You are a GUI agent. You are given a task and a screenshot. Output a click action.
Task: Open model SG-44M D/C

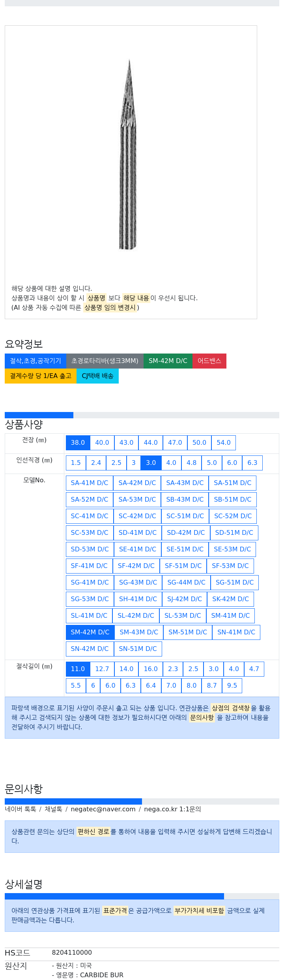coord(186,583)
